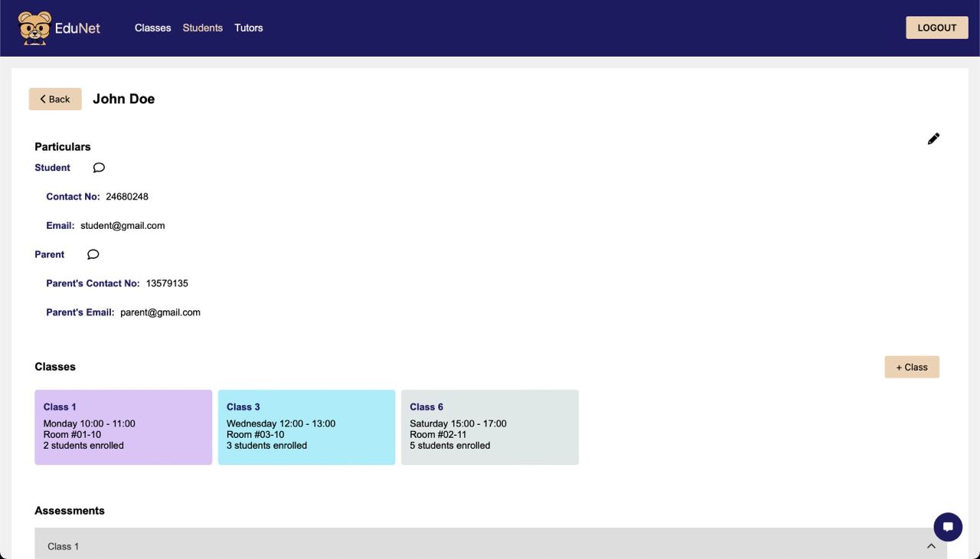Click the Particulars heading
Image resolution: width=980 pixels, height=559 pixels.
tap(63, 147)
